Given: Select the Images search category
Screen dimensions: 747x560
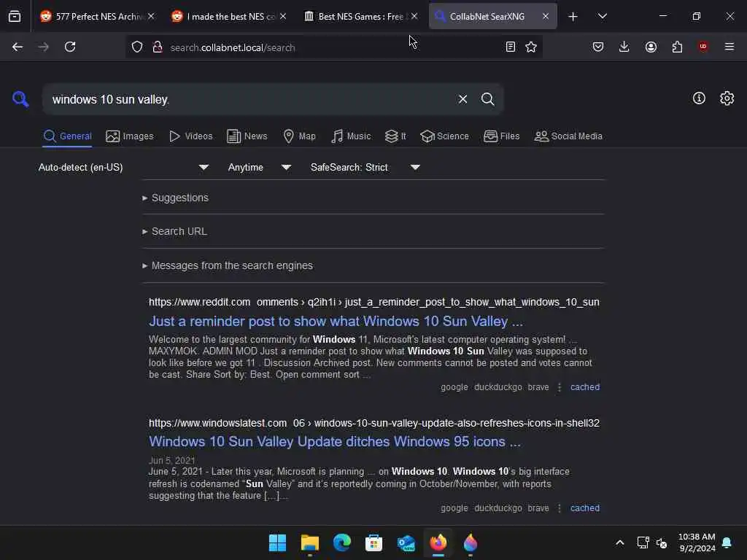Looking at the screenshot, I should pyautogui.click(x=130, y=136).
